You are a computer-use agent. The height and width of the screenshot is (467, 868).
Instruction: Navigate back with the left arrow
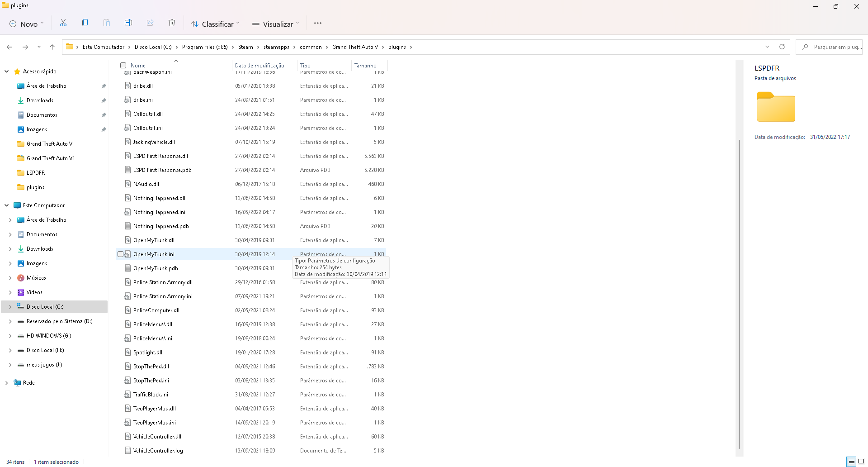pyautogui.click(x=9, y=47)
